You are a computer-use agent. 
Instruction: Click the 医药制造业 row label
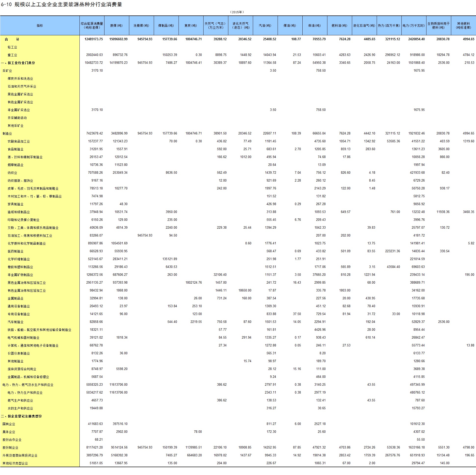(x=15, y=251)
